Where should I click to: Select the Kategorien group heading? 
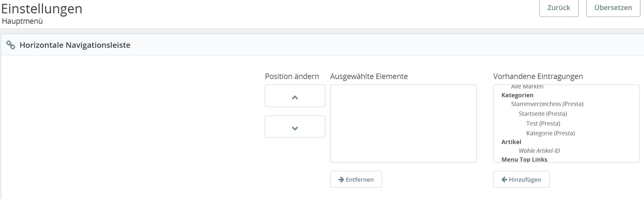click(x=517, y=95)
